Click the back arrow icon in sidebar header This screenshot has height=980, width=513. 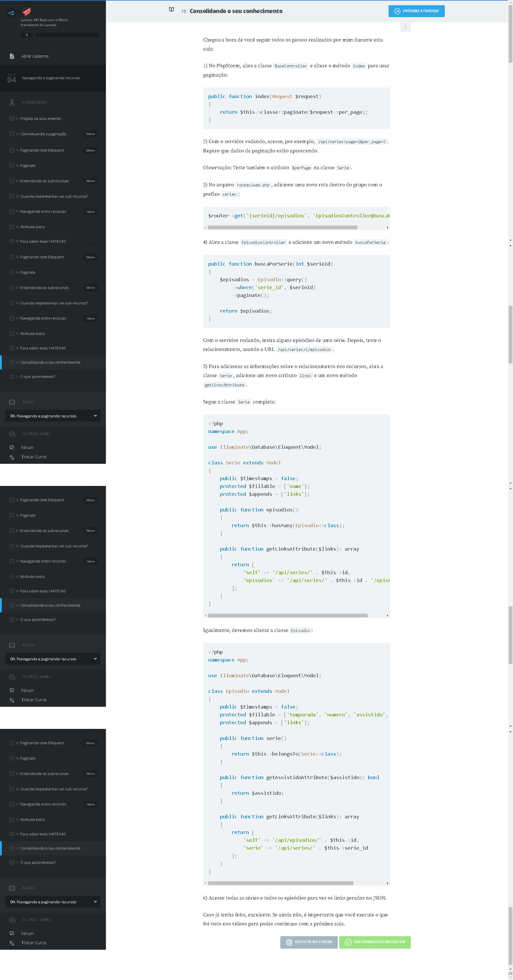[11, 13]
